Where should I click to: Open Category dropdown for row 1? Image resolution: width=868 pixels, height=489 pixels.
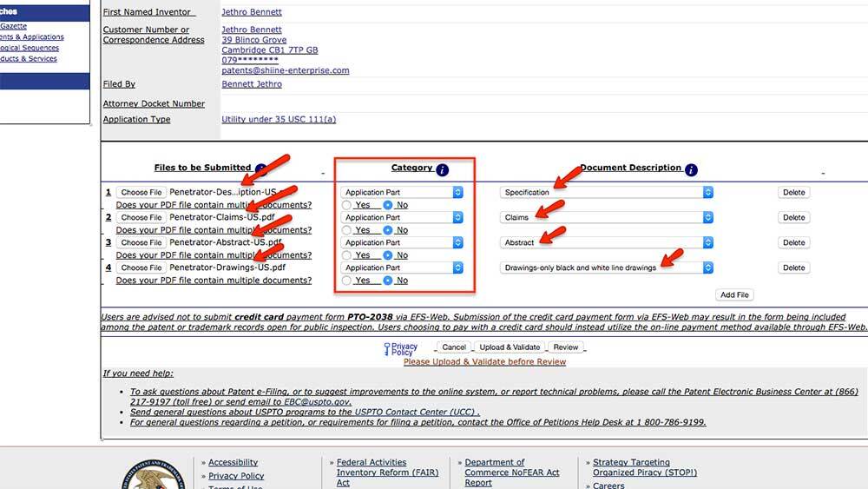coord(403,193)
